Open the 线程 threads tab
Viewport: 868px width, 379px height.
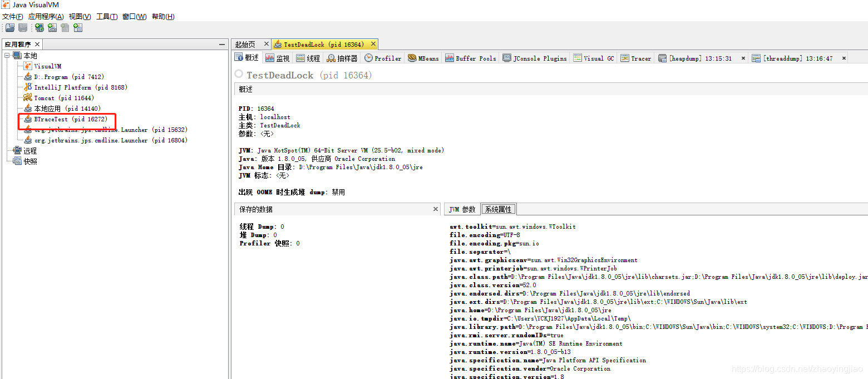[308, 58]
